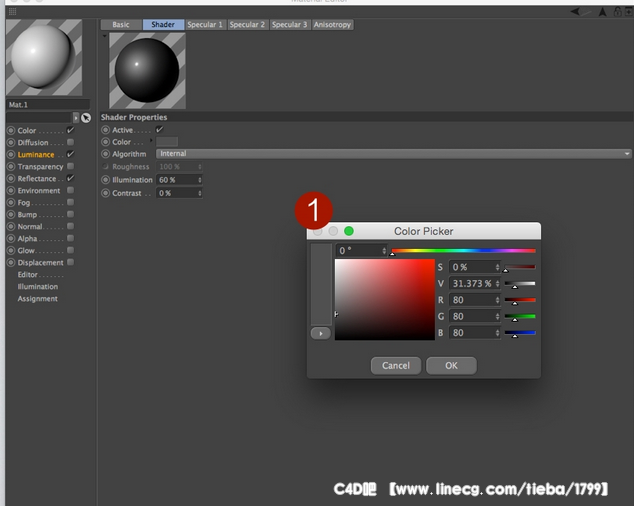Viewport: 634px width, 506px height.
Task: Click the animation dot beside shader Illumination
Action: coord(106,180)
